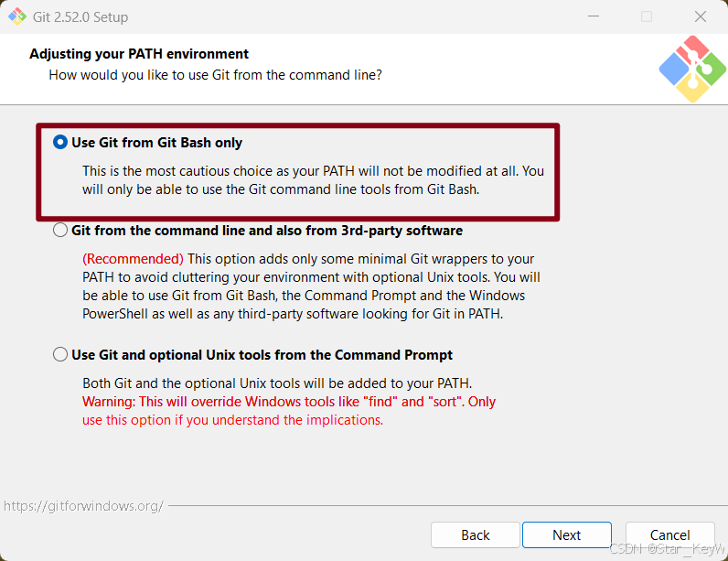This screenshot has height=561, width=728.
Task: Click text "How would you like to use Git from the command line?"
Action: tap(216, 75)
